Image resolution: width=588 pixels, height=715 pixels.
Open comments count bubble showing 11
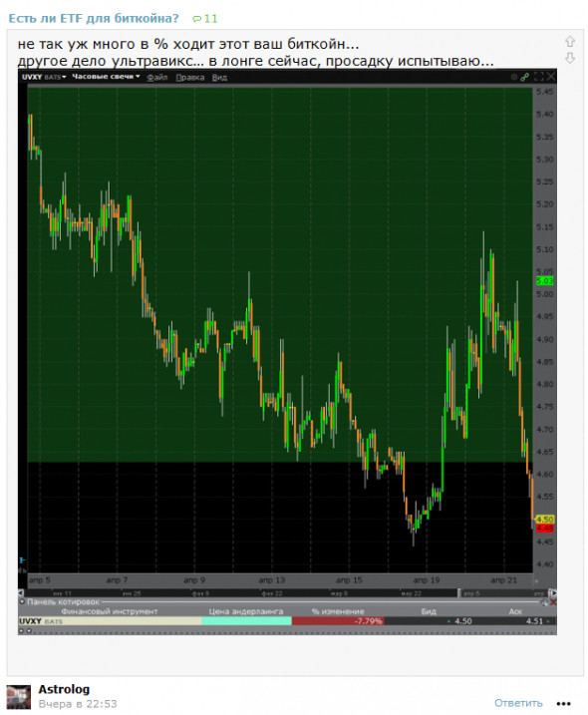204,19
